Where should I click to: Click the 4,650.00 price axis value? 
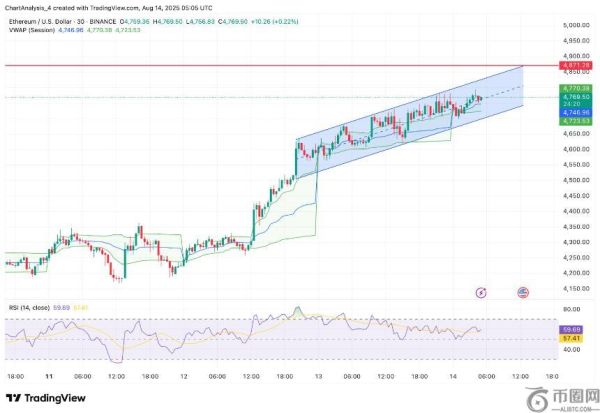click(x=576, y=133)
